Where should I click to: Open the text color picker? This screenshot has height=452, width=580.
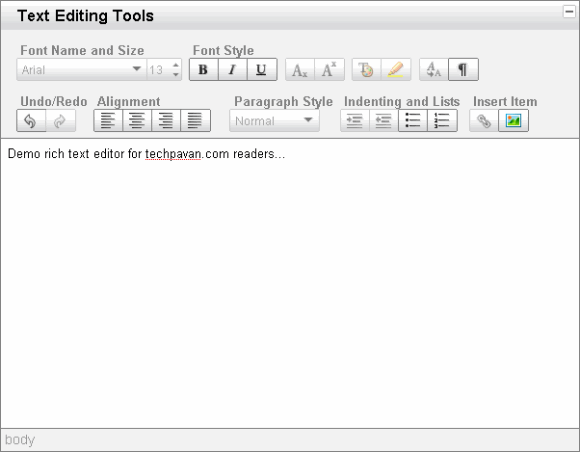366,70
